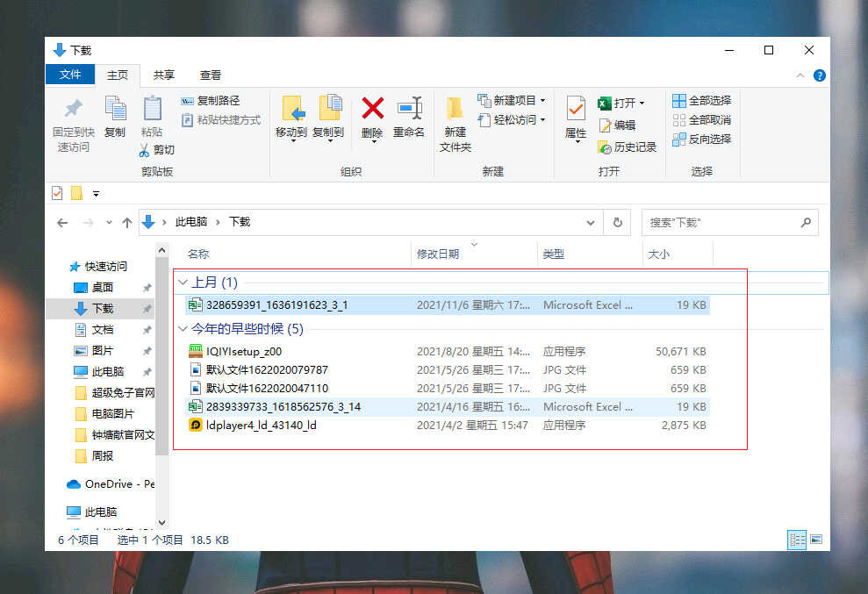Switch to the Home (主页) tab
This screenshot has width=868, height=594.
pyautogui.click(x=118, y=75)
